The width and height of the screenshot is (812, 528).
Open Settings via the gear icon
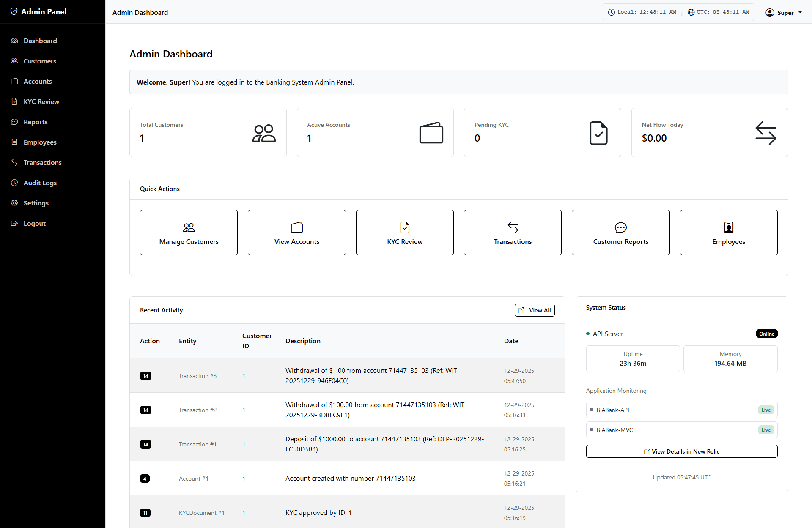click(14, 203)
